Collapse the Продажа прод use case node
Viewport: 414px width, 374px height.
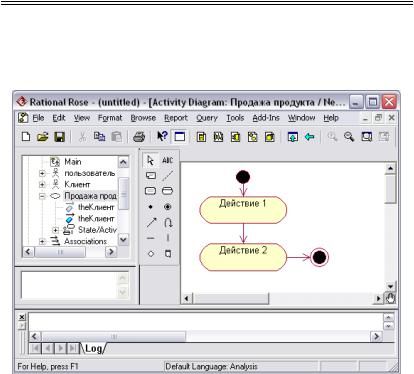click(x=42, y=196)
